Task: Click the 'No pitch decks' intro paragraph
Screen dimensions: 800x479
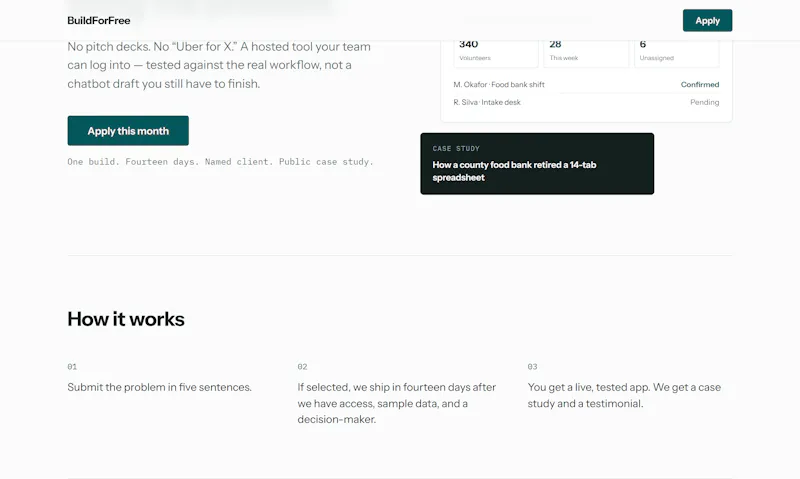Action: pyautogui.click(x=219, y=65)
